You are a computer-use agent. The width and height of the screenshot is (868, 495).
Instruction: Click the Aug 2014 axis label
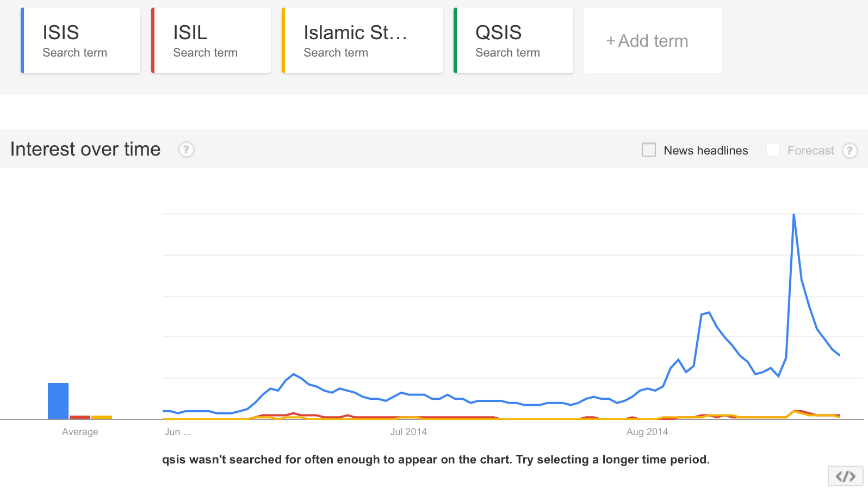tap(647, 432)
